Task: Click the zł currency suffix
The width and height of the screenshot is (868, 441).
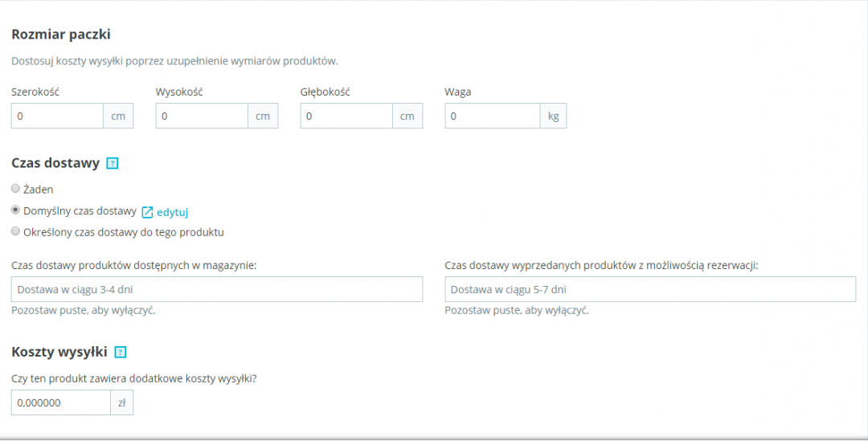Action: pyautogui.click(x=122, y=403)
